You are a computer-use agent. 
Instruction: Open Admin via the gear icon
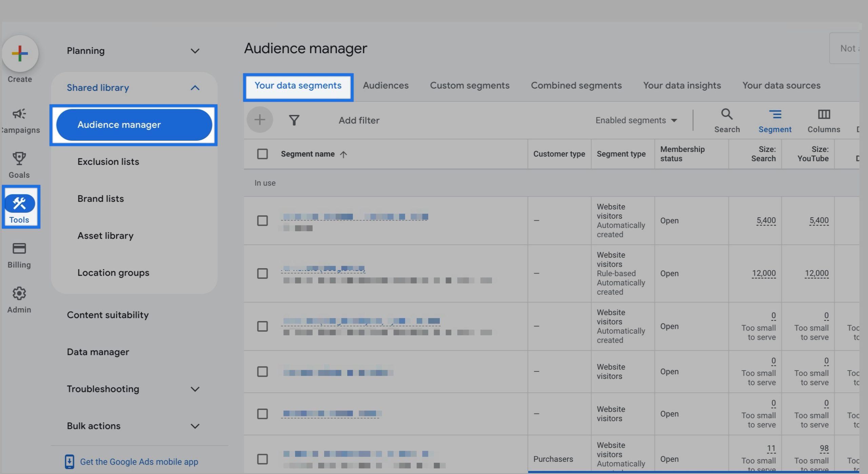click(x=19, y=293)
